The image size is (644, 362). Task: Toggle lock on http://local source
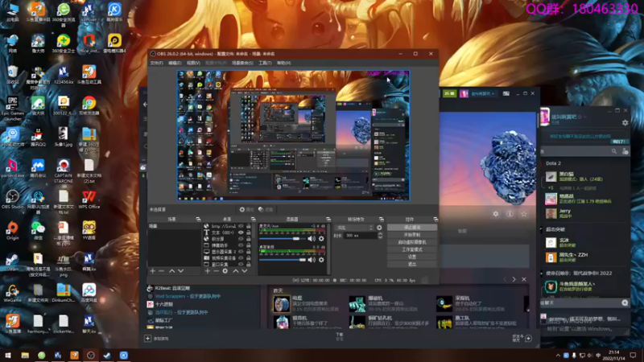tap(249, 226)
